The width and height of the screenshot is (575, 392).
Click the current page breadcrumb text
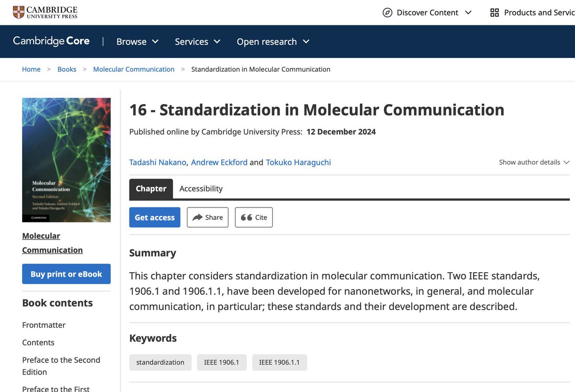(261, 69)
